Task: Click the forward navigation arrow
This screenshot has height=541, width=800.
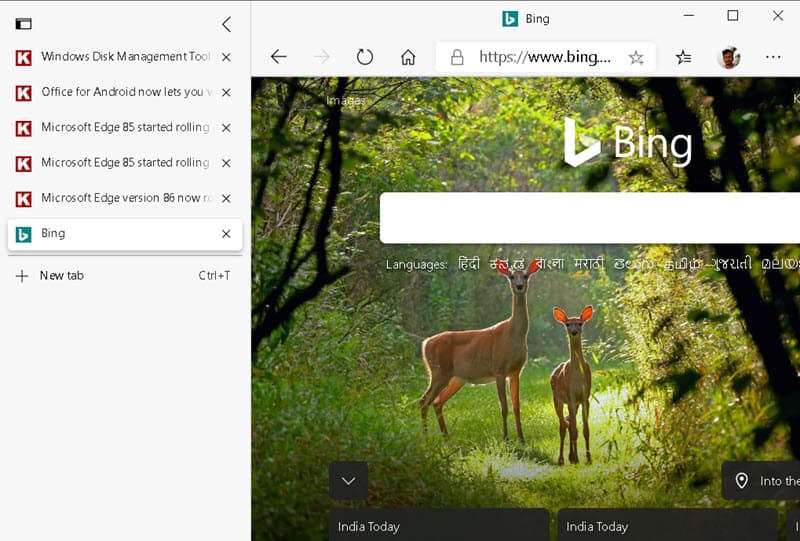Action: (321, 57)
